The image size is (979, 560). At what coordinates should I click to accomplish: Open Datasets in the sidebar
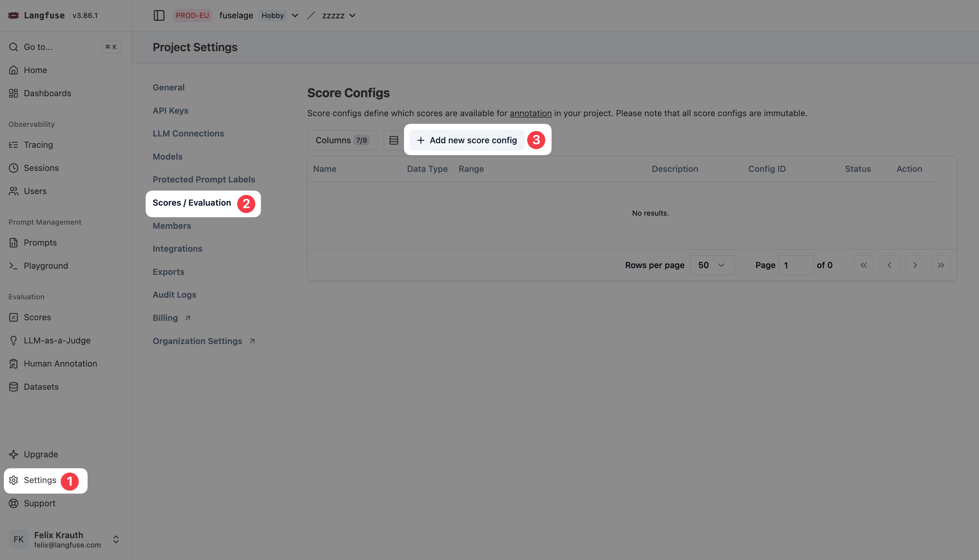(41, 387)
